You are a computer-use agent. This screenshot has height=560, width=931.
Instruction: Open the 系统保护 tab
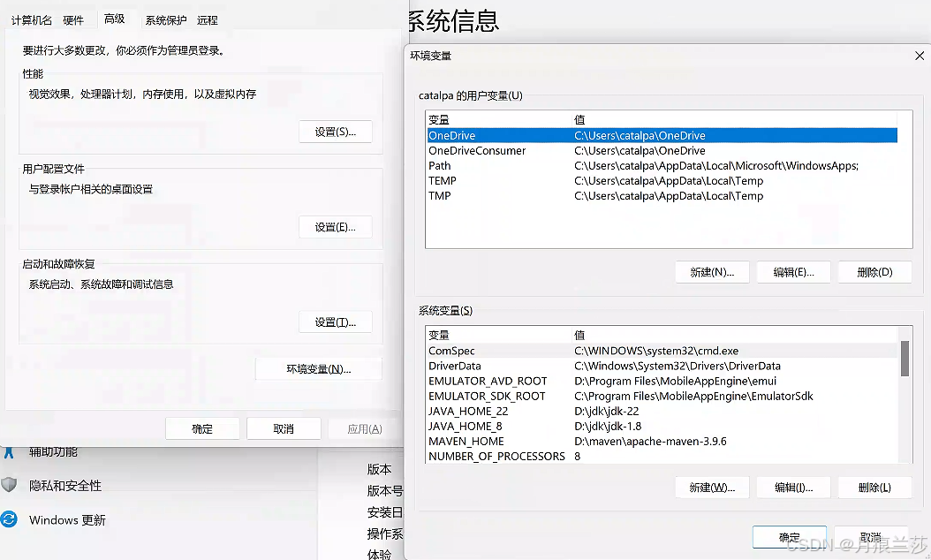[166, 20]
